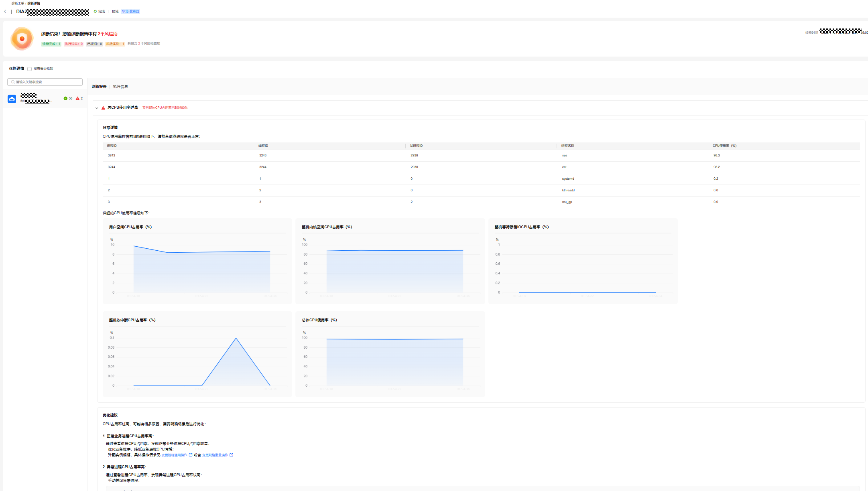Click the orange shield risk icon
The height and width of the screenshot is (491, 868).
coord(22,39)
